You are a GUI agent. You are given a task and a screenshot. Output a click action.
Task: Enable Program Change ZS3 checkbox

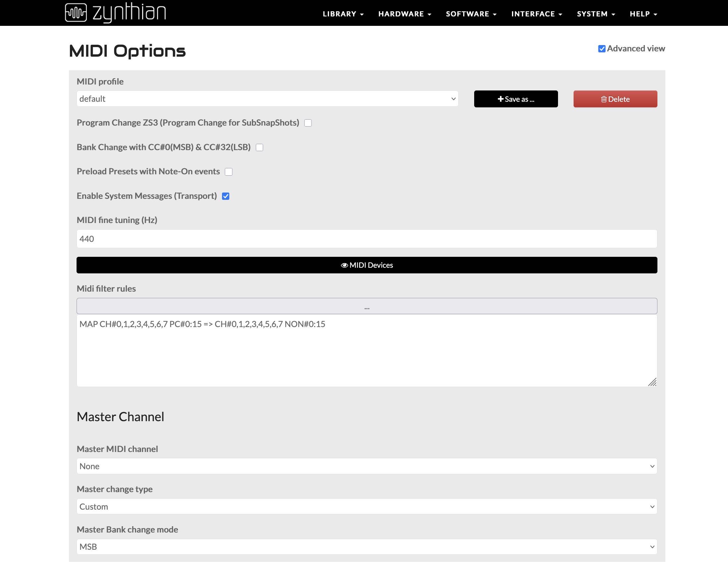pyautogui.click(x=308, y=123)
